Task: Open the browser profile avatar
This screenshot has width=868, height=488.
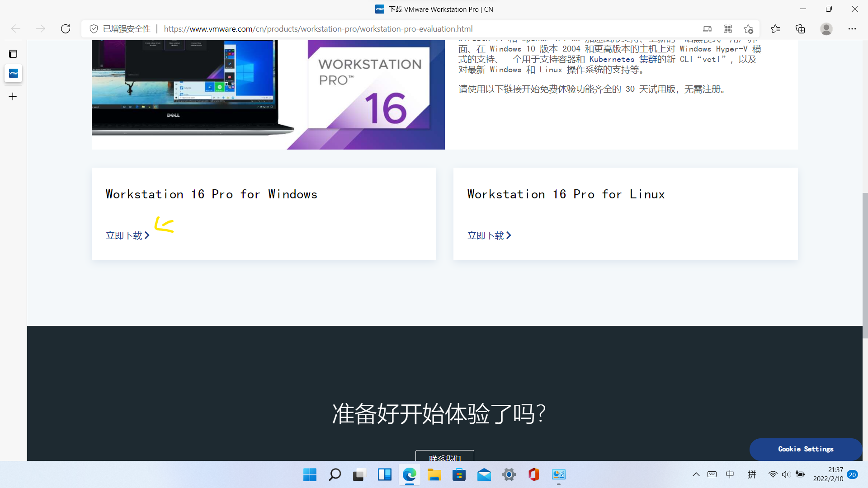Action: click(826, 29)
